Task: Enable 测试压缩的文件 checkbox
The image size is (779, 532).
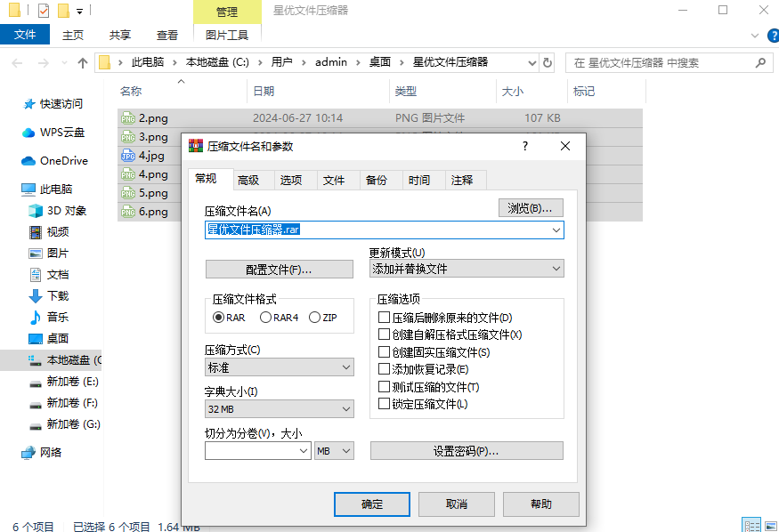Action: [x=384, y=387]
